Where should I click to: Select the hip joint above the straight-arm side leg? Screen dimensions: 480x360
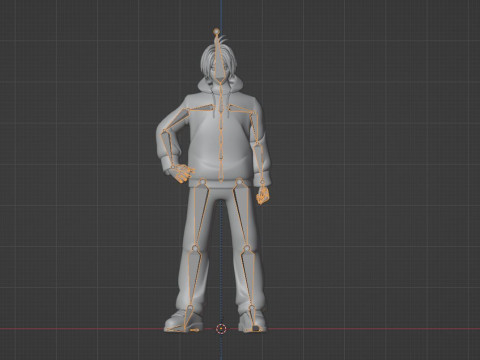[x=239, y=182]
